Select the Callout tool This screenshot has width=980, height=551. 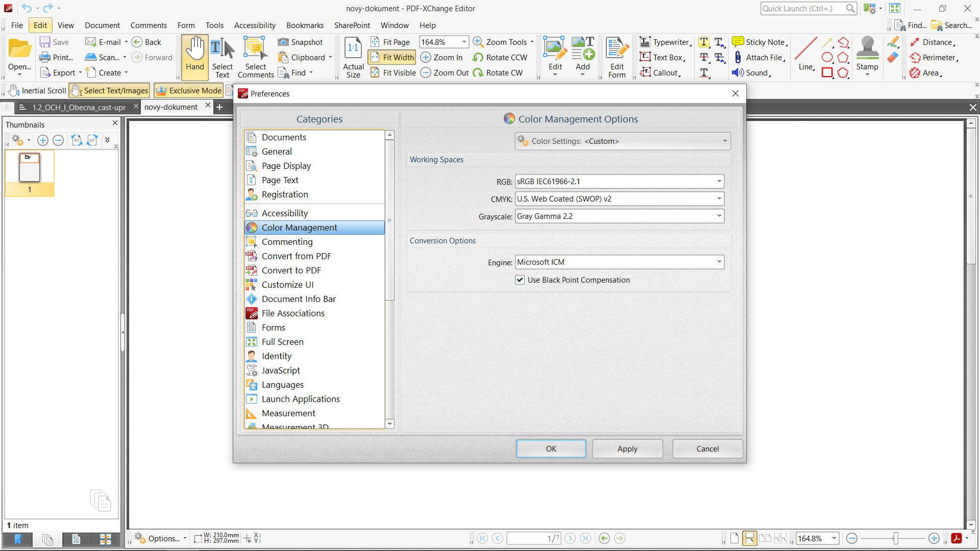[x=660, y=73]
